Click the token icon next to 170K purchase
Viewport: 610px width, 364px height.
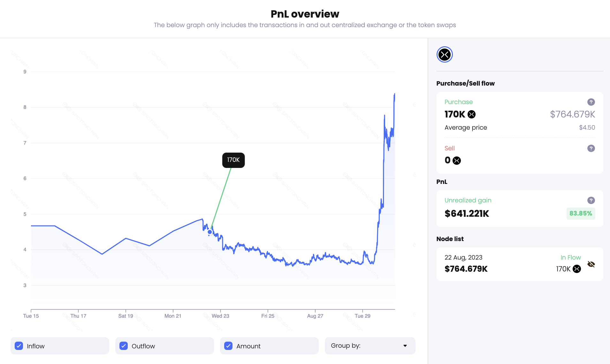471,114
